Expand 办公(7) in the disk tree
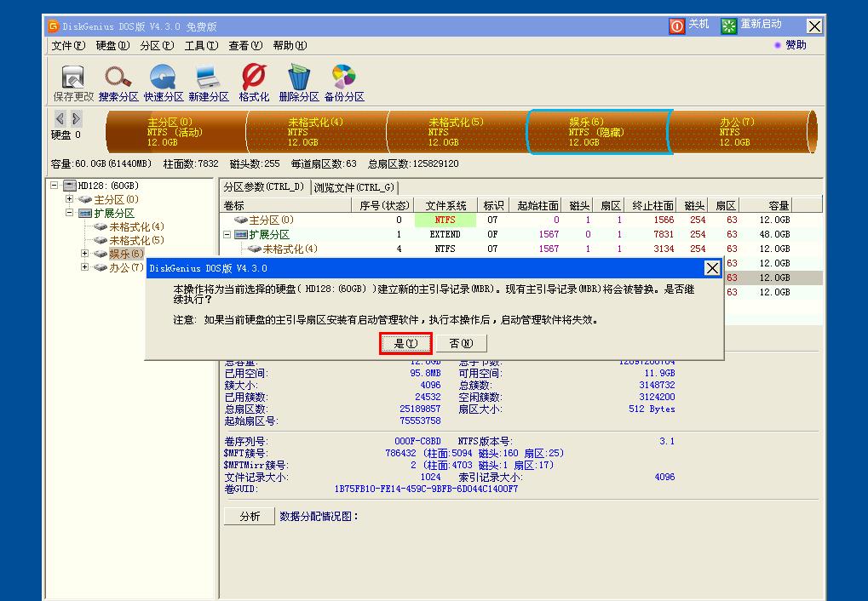868x601 pixels. pos(84,267)
